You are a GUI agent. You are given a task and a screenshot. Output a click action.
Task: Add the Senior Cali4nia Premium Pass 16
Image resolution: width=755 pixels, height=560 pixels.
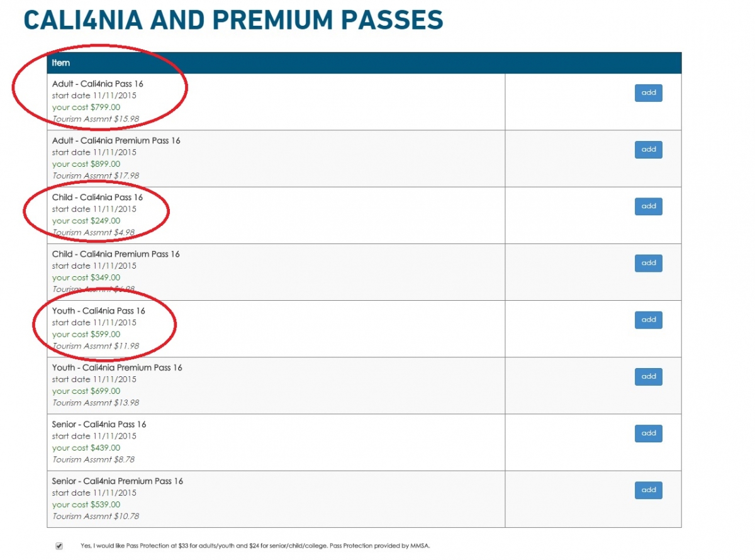point(648,490)
